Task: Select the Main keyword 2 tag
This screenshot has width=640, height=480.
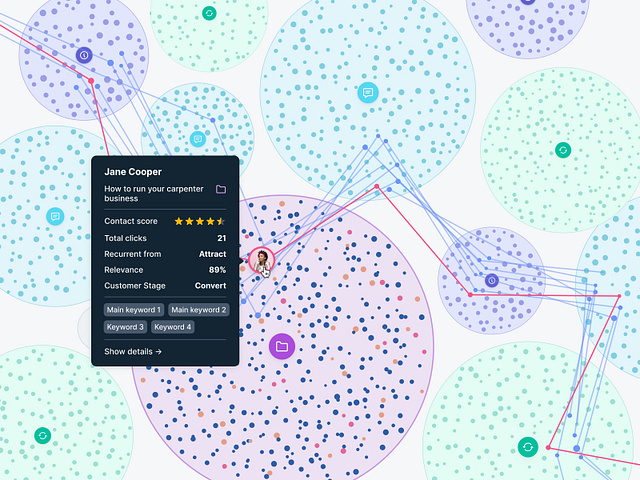Action: click(x=198, y=310)
